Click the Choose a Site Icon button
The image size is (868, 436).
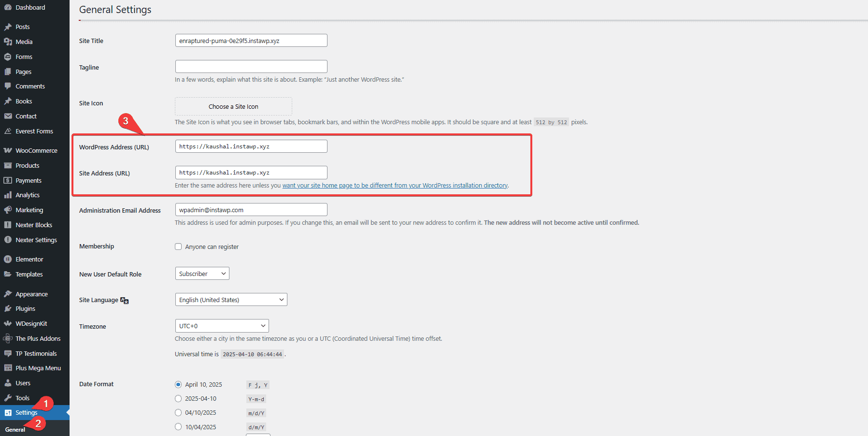coord(233,106)
